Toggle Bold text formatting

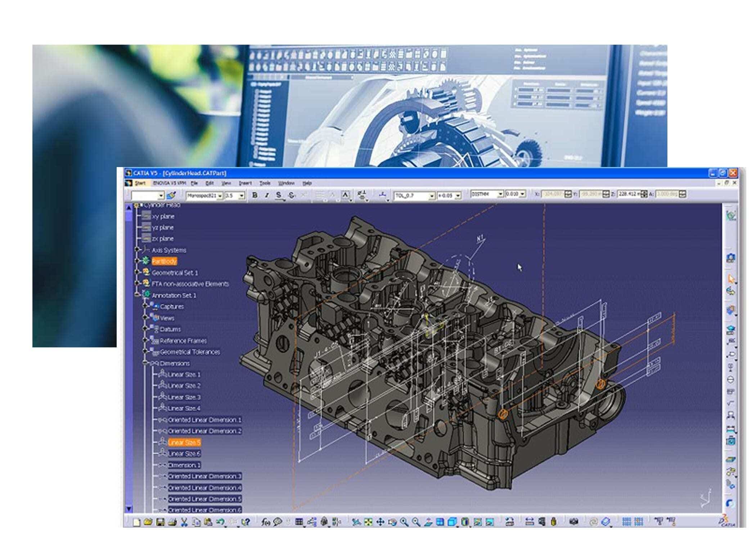pos(255,195)
